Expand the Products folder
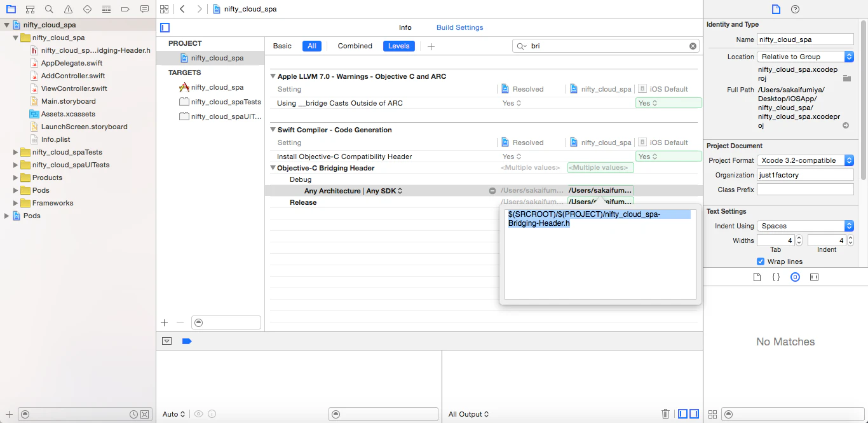868x423 pixels. 16,177
